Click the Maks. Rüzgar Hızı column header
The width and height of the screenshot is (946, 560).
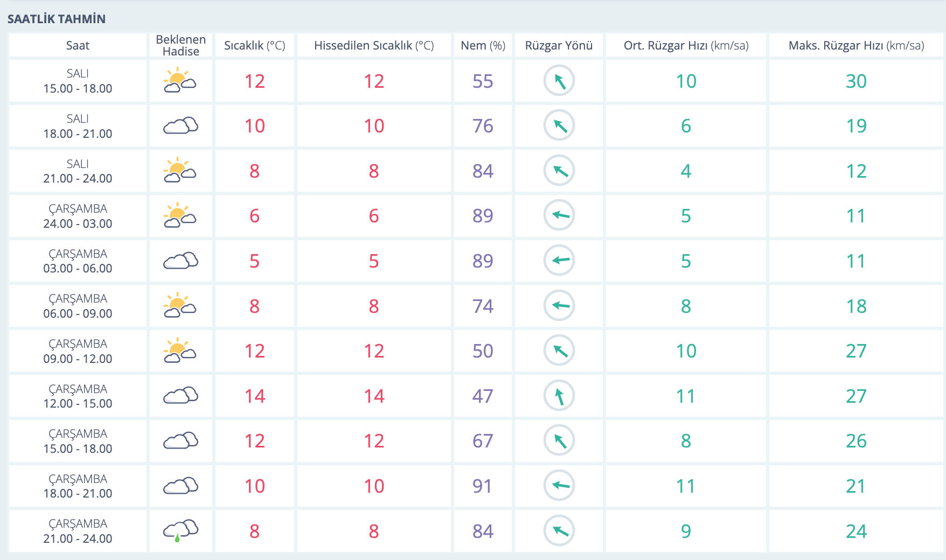855,45
